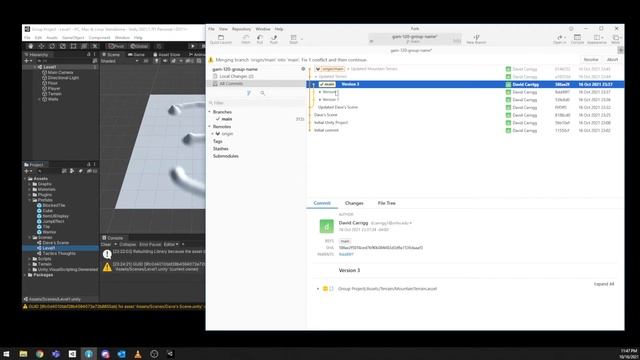
Task: Click the New Branch toolbar icon
Action: pos(476,39)
